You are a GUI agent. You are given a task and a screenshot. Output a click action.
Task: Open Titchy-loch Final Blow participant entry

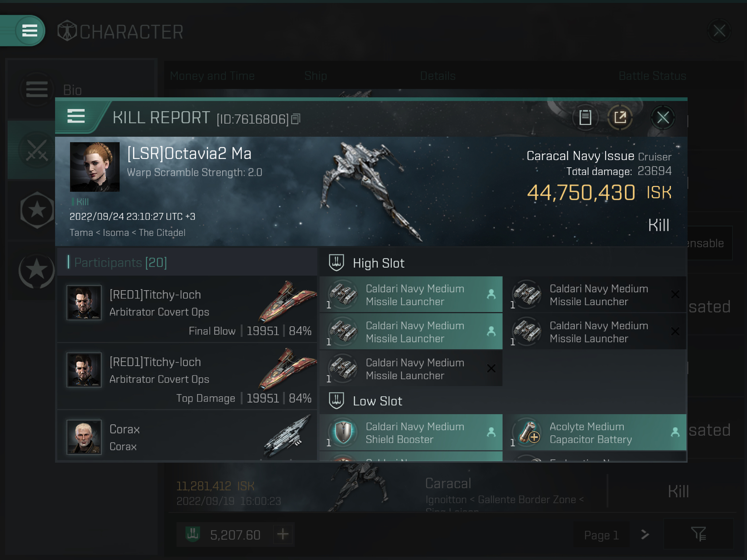(x=187, y=309)
